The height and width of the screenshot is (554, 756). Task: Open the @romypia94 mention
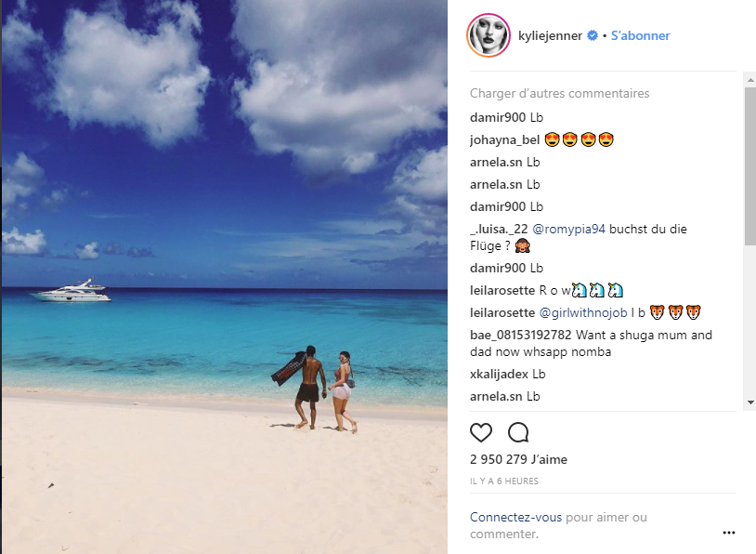coord(568,229)
